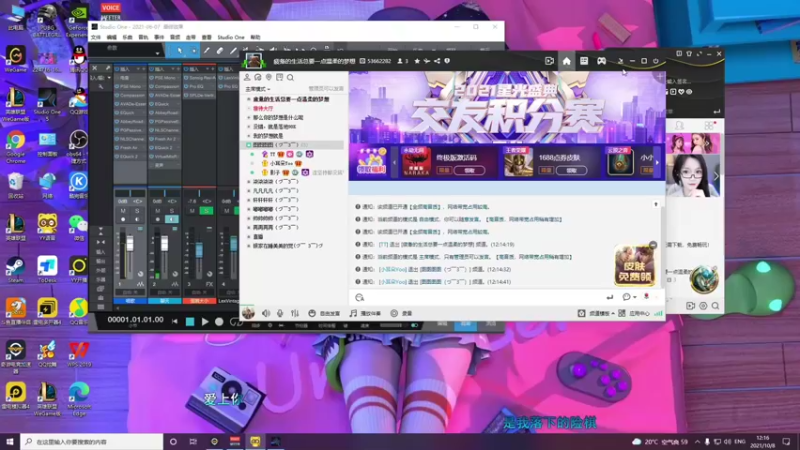Open the Studio One menu item
The height and width of the screenshot is (450, 800).
[x=231, y=37]
